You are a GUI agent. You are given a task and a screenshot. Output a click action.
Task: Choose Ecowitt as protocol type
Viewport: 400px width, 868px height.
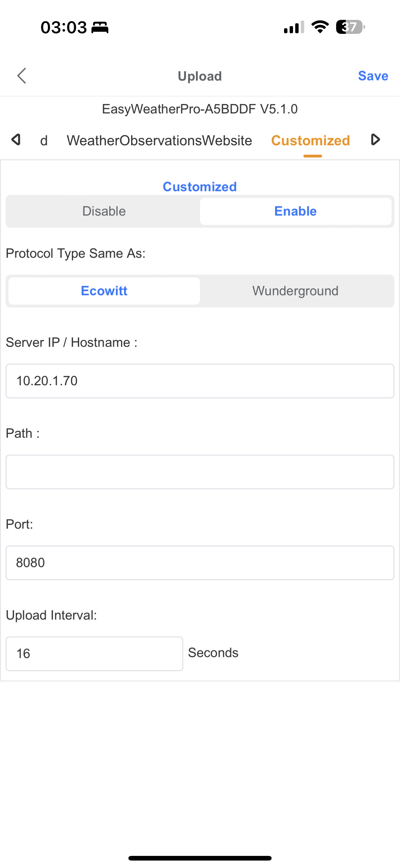click(x=104, y=291)
